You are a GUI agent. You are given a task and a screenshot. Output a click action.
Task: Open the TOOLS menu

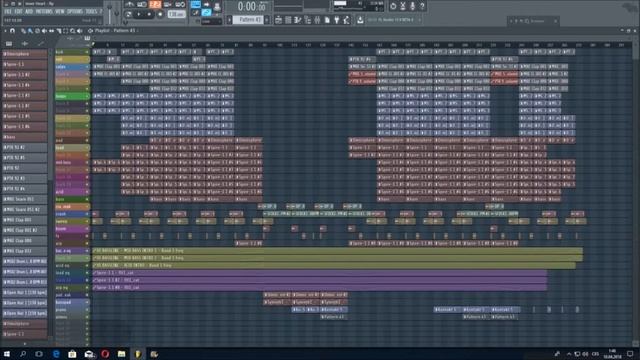tap(91, 12)
